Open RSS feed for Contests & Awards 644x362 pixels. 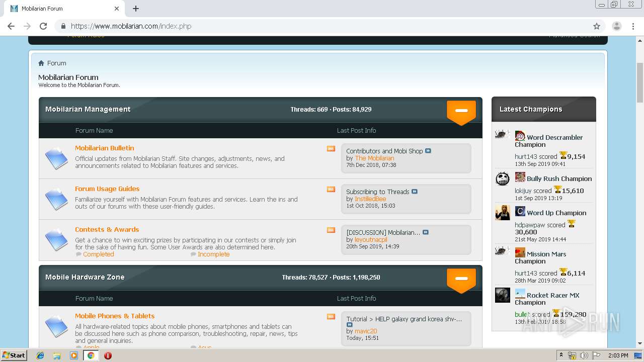[331, 230]
